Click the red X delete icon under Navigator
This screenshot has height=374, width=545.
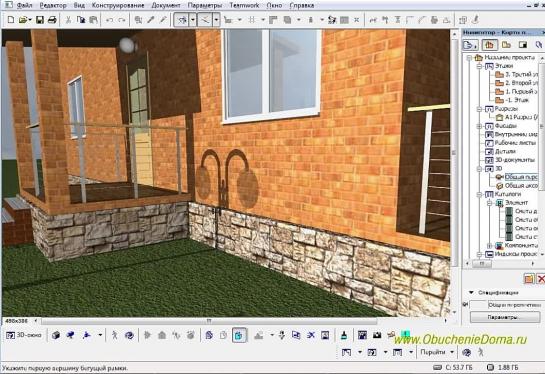point(541,279)
